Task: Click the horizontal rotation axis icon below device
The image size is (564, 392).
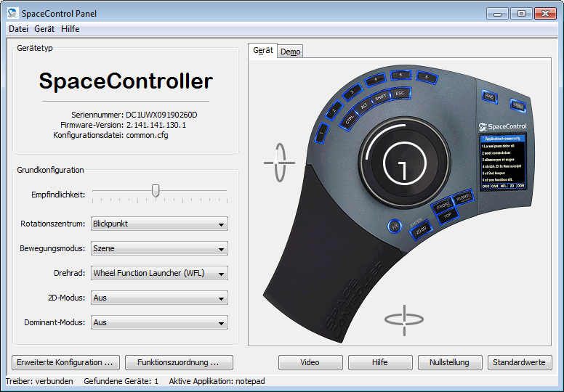Action: point(403,319)
